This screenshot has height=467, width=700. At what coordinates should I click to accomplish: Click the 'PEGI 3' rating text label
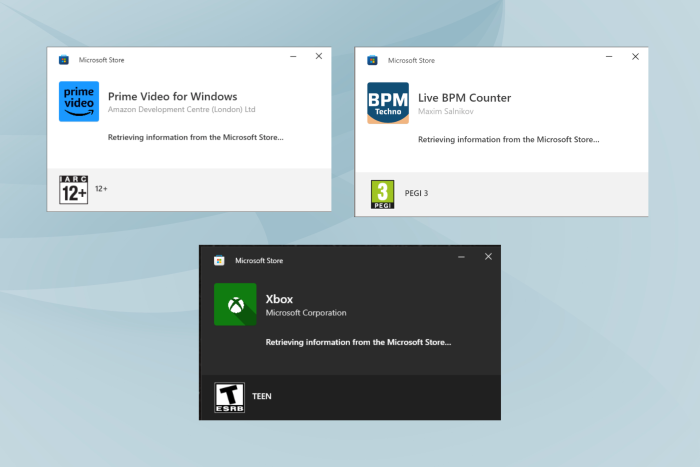coord(416,193)
